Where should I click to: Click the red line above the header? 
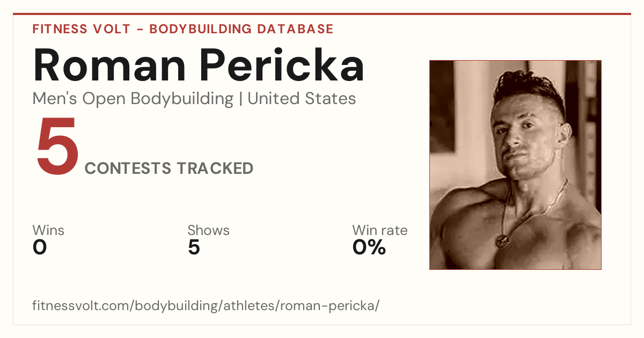pos(322,14)
